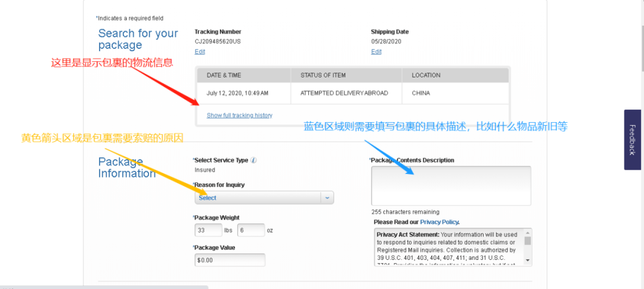Click the Package Value input field

[230, 260]
